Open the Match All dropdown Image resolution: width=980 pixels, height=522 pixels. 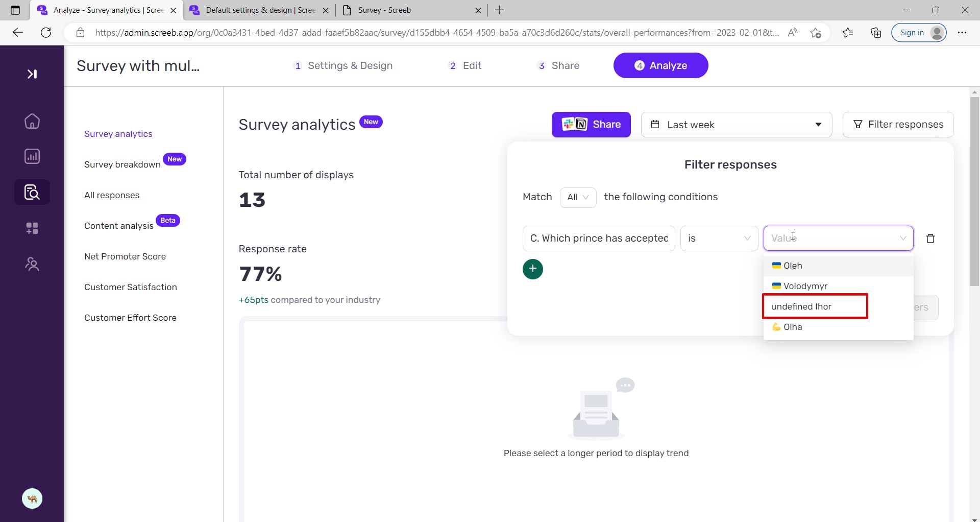[578, 197]
